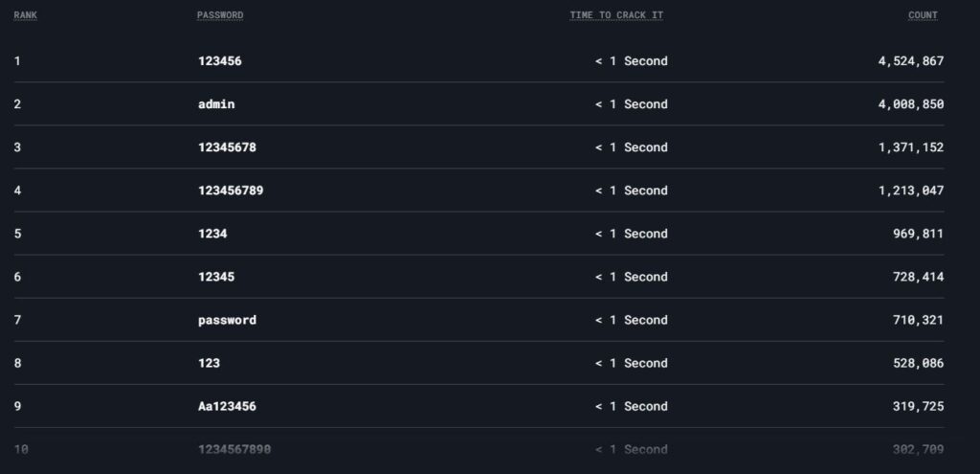980x474 pixels.
Task: Click the count 4,524,867
Action: (911, 61)
